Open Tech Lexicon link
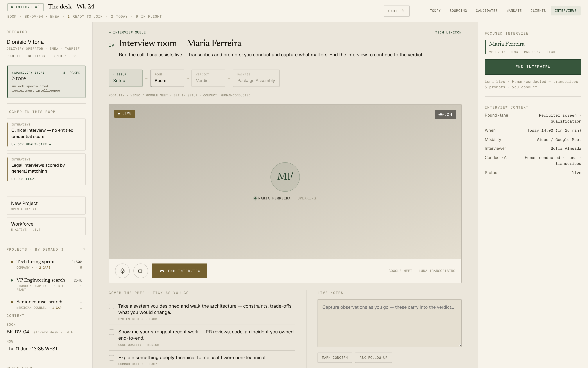The height and width of the screenshot is (368, 588). tap(448, 32)
